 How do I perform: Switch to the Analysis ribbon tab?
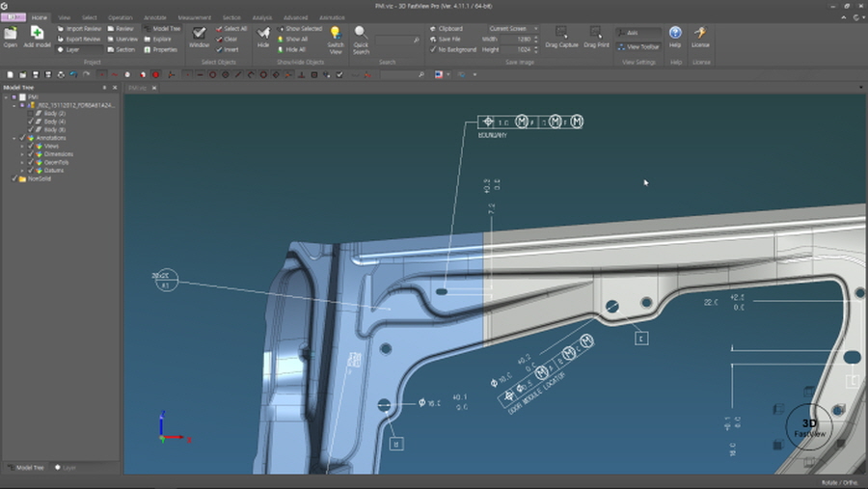(261, 17)
